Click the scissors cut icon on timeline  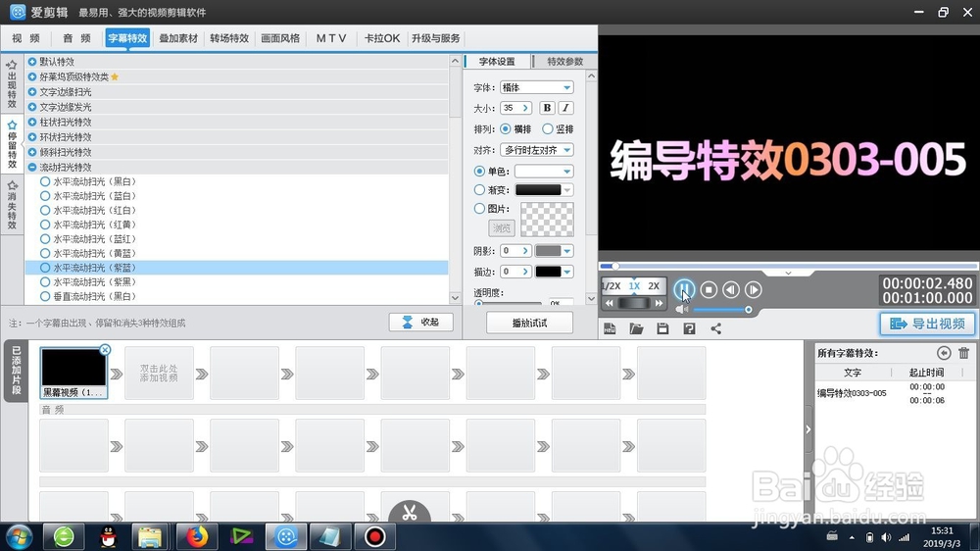pos(410,512)
